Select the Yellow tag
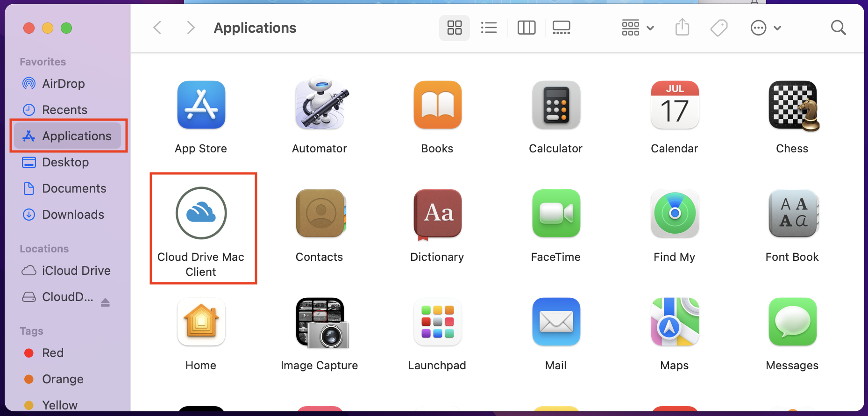The height and width of the screenshot is (416, 868). click(x=68, y=405)
